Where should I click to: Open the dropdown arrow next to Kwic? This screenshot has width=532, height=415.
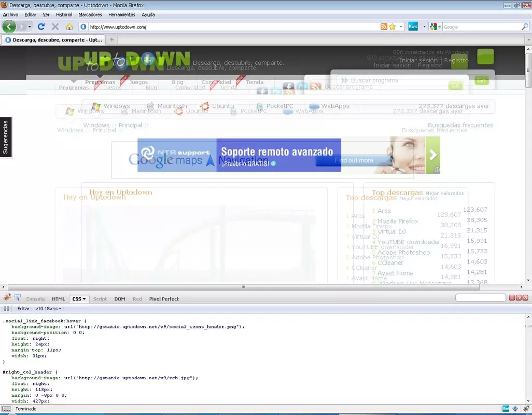point(425,27)
